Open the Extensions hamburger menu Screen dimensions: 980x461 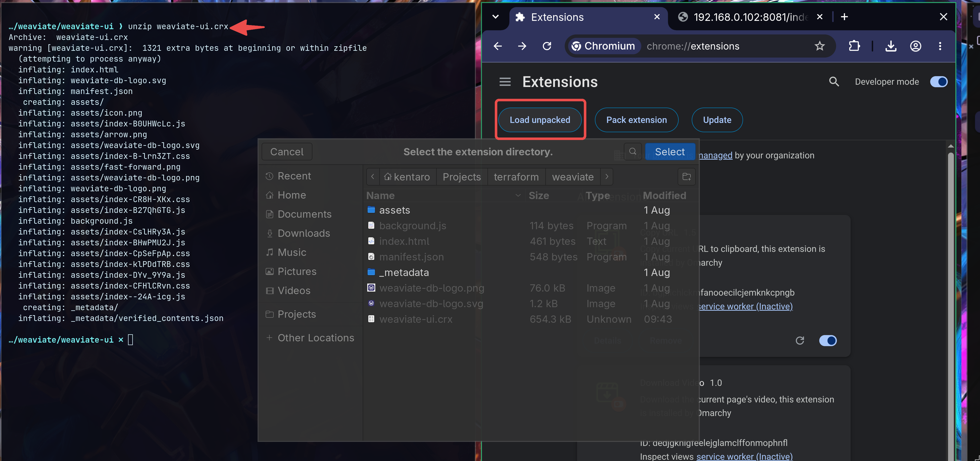505,82
